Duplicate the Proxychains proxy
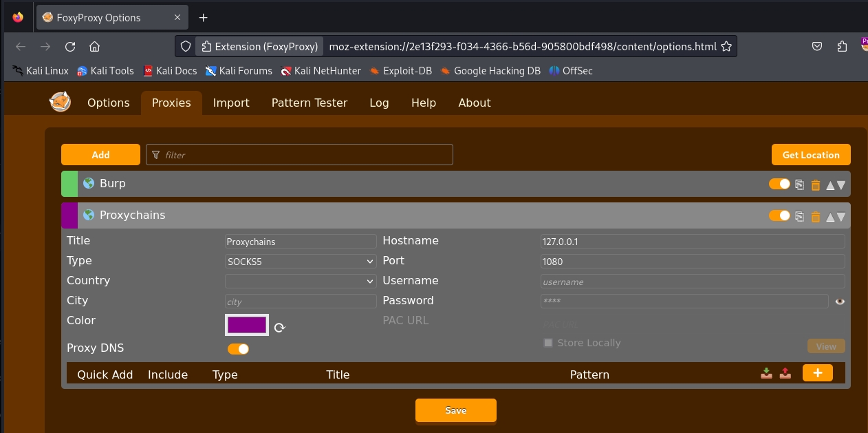The image size is (868, 433). 799,216
